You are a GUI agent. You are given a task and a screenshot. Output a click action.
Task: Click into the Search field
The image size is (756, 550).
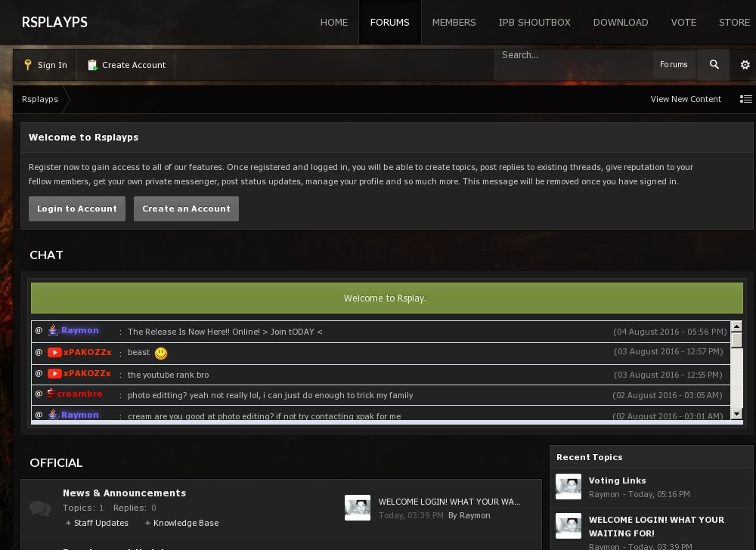(572, 55)
